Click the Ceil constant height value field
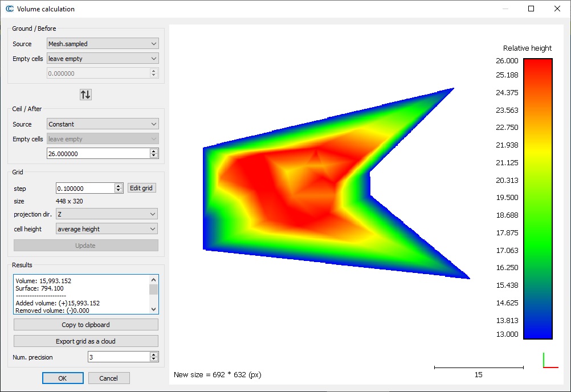Image resolution: width=571 pixels, height=392 pixels. pyautogui.click(x=97, y=154)
